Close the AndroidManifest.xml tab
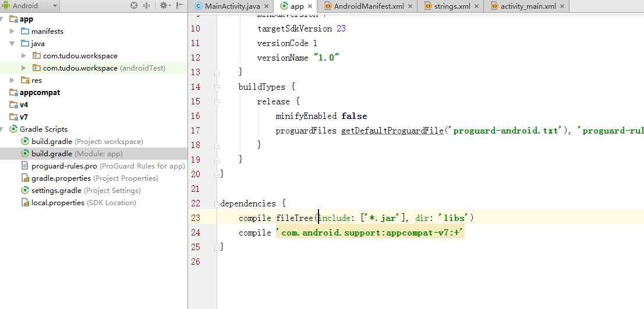Screen dimensions: 644x309 411,6
